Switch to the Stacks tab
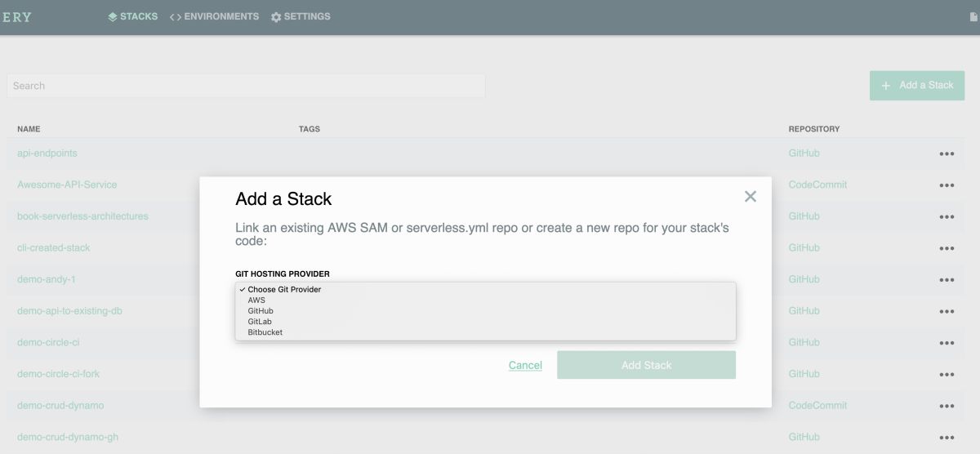The width and height of the screenshot is (980, 454). pos(133,16)
